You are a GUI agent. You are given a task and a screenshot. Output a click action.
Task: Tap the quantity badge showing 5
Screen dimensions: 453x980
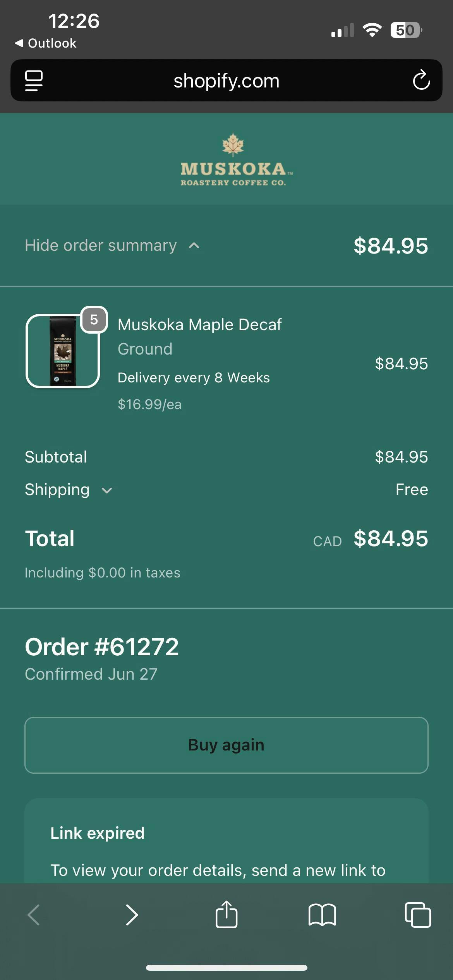coord(94,320)
